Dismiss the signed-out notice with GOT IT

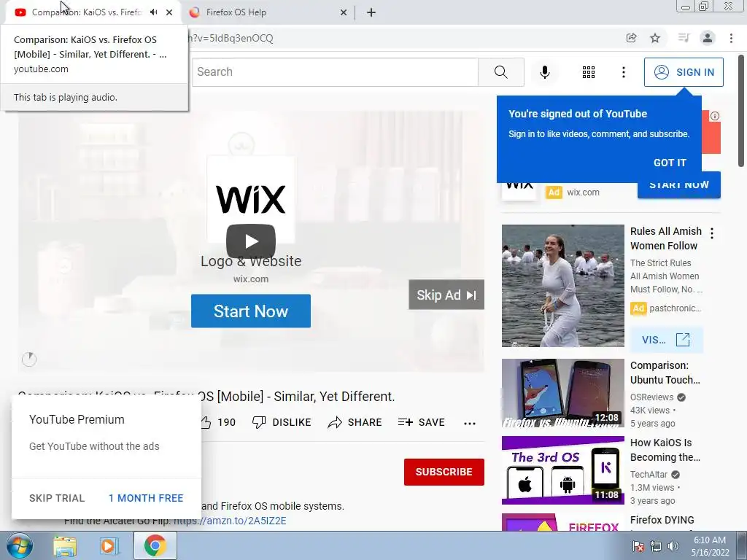[x=670, y=163]
